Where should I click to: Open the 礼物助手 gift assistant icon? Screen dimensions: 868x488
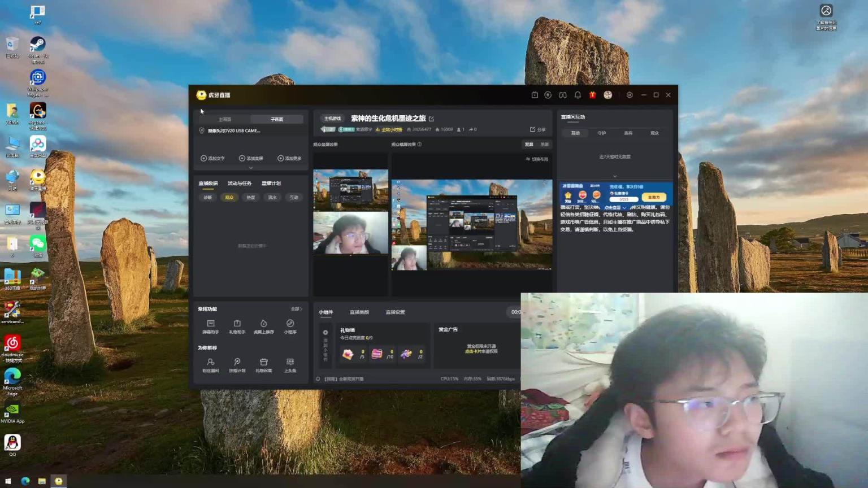point(237,326)
